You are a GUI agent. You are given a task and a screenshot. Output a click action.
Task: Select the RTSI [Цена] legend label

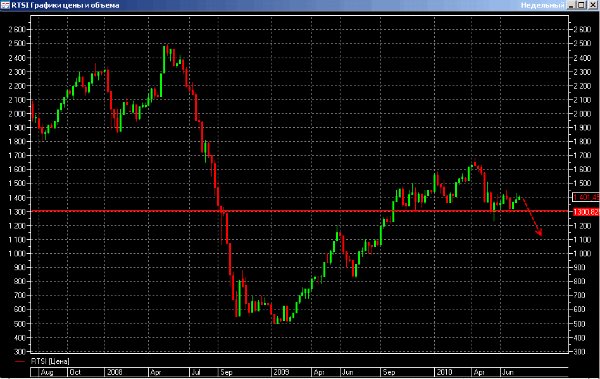[50, 361]
